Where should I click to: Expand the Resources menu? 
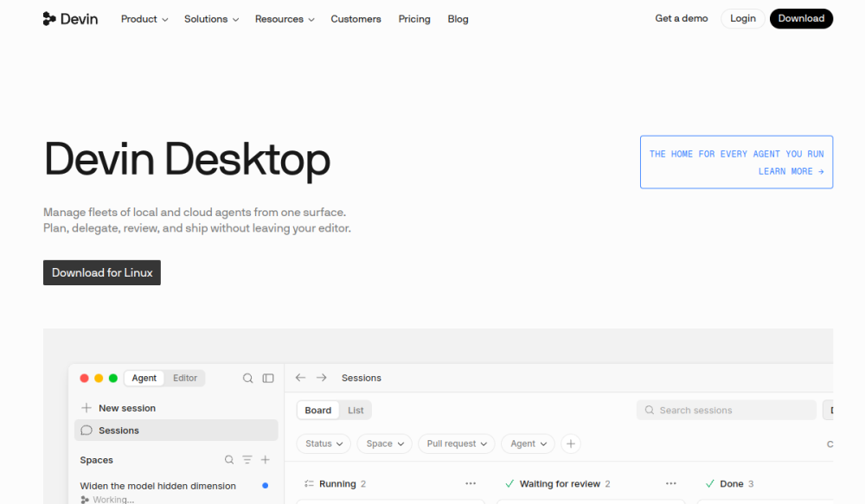(285, 19)
